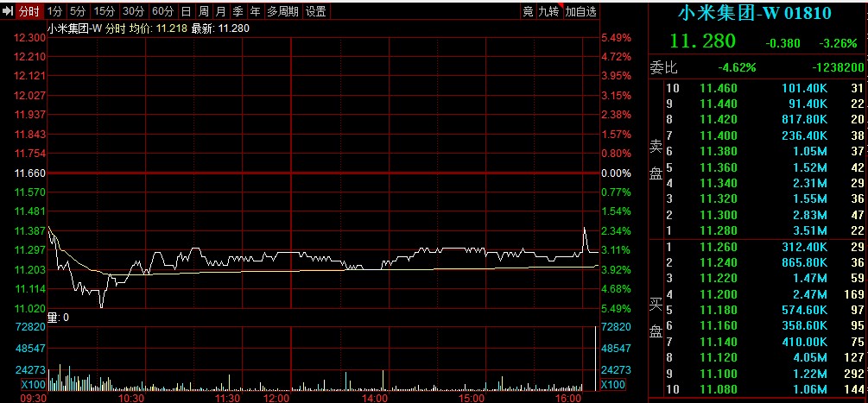Open the 月 monthly chart

tap(221, 11)
